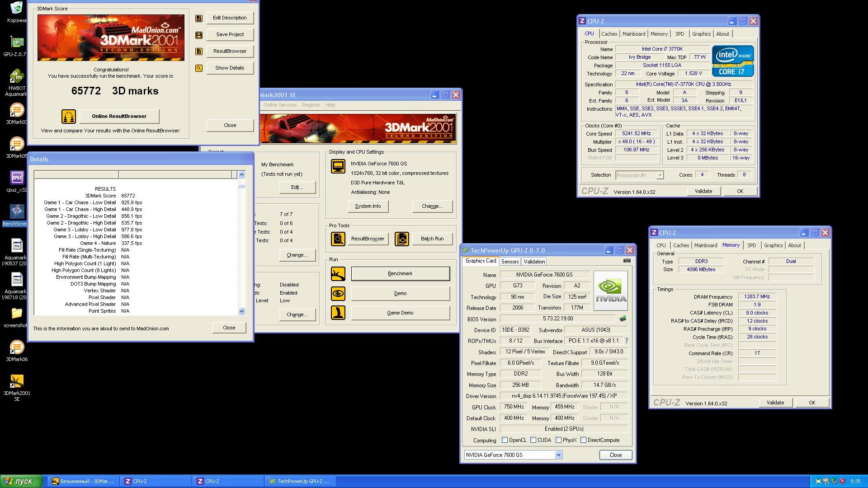Click the Benchmark run icon
This screenshot has height=488, width=868.
point(338,273)
